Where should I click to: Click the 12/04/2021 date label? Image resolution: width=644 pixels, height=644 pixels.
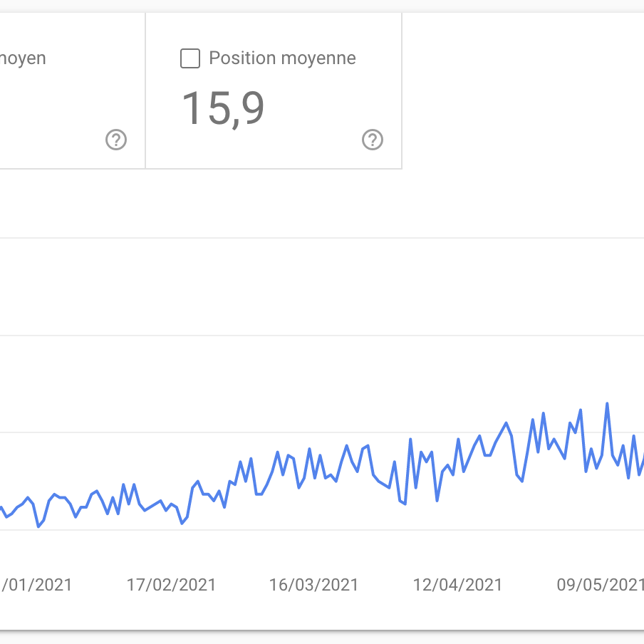457,585
